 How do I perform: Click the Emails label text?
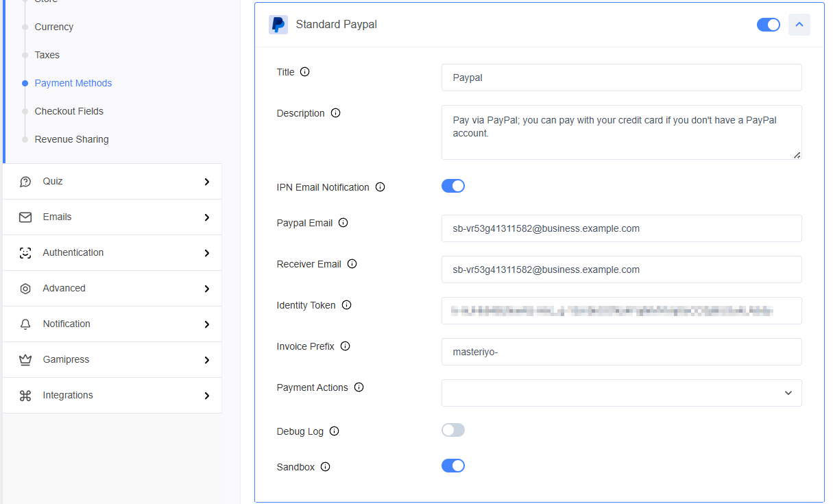(x=58, y=217)
